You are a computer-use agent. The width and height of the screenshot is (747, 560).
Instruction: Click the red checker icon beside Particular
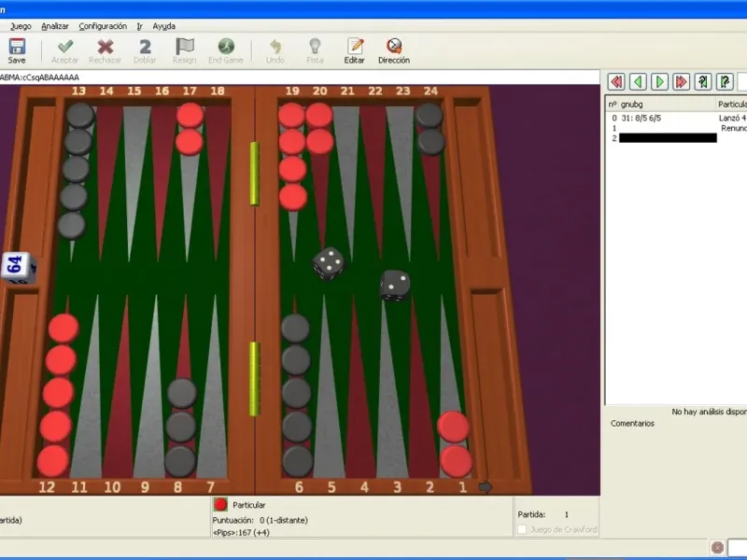click(220, 504)
